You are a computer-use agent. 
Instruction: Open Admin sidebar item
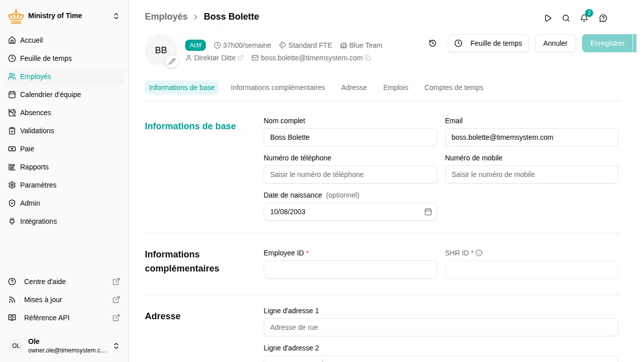point(64,203)
